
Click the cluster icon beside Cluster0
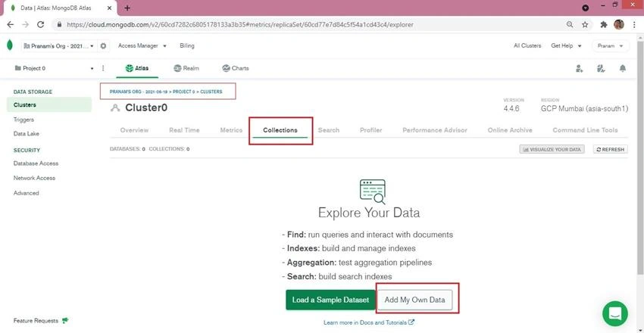[115, 108]
